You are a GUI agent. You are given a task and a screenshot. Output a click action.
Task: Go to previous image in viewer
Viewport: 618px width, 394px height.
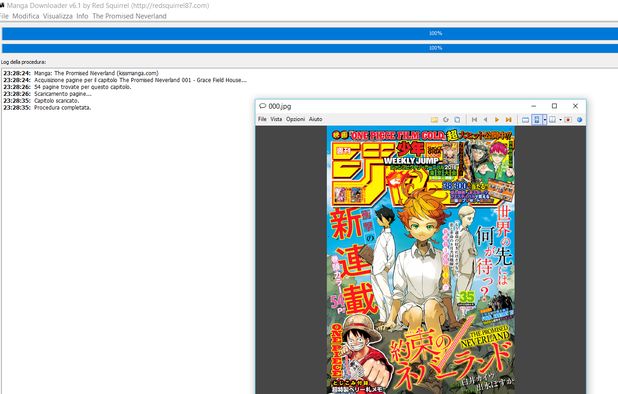[x=486, y=119]
